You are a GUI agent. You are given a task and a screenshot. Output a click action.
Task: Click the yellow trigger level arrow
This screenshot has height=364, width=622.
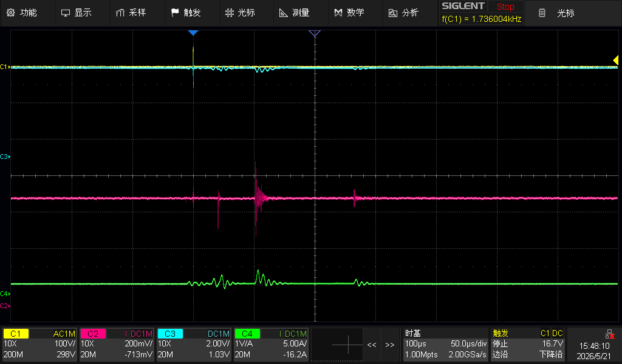point(616,60)
